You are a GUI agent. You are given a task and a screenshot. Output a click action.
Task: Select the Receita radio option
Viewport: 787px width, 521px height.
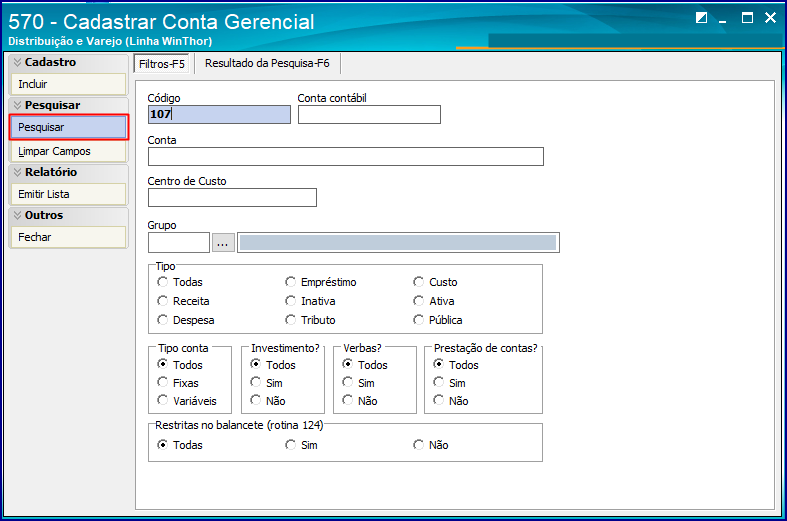183,301
